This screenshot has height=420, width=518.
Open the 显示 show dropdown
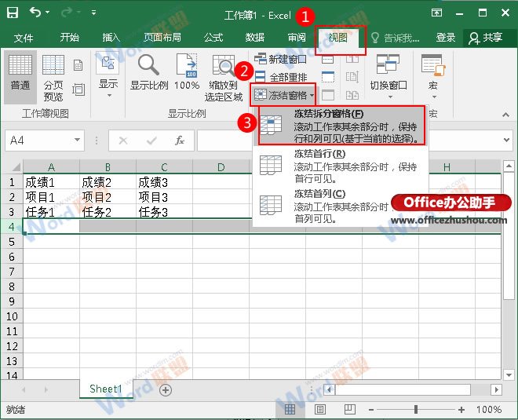pyautogui.click(x=108, y=75)
